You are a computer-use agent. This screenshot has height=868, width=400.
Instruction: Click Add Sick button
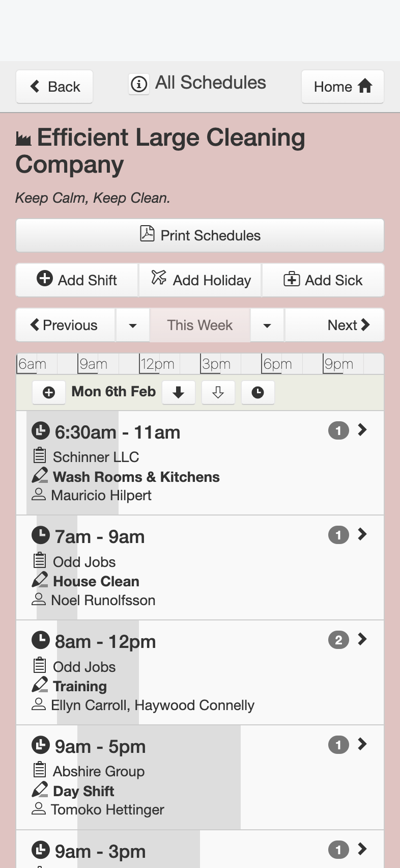323,280
